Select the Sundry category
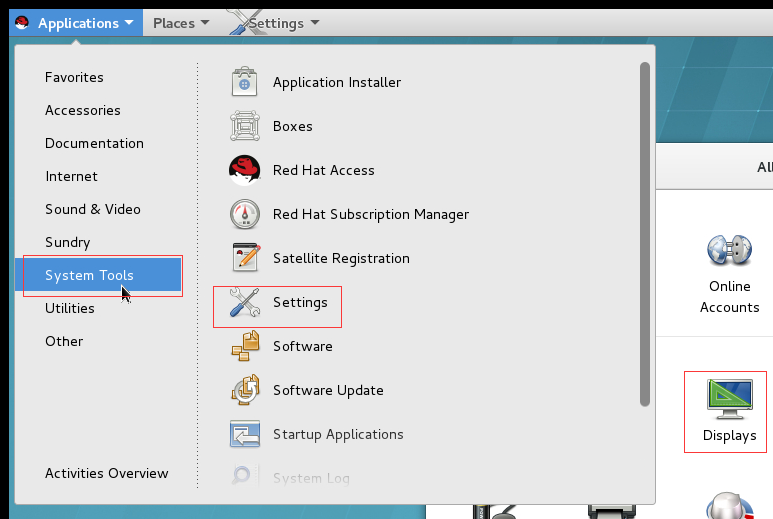Screen dimensions: 773x519 68,242
